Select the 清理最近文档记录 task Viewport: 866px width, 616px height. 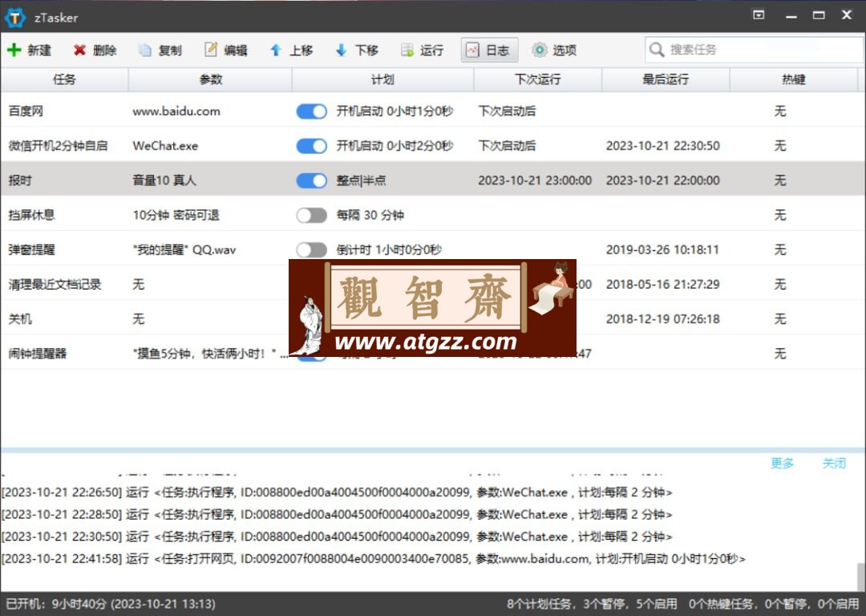coord(55,285)
